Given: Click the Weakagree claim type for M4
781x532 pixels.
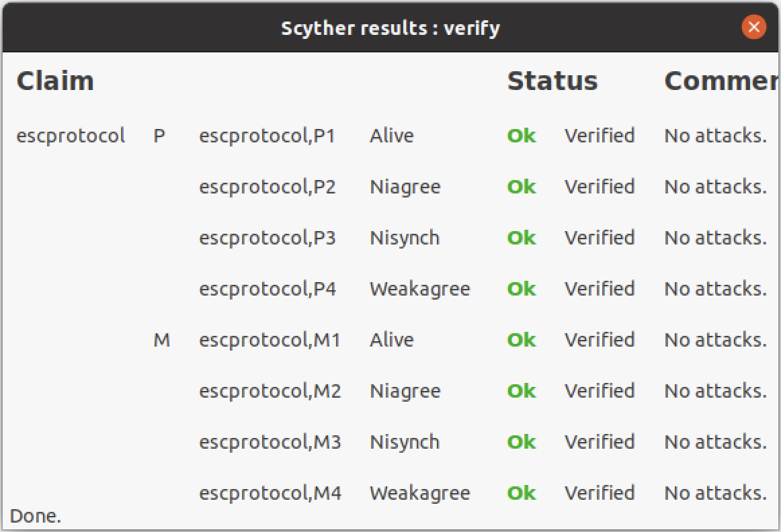Looking at the screenshot, I should [x=419, y=493].
